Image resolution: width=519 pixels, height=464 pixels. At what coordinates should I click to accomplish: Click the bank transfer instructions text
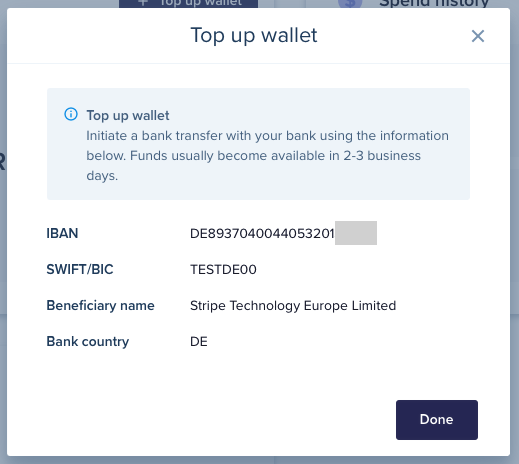click(267, 156)
